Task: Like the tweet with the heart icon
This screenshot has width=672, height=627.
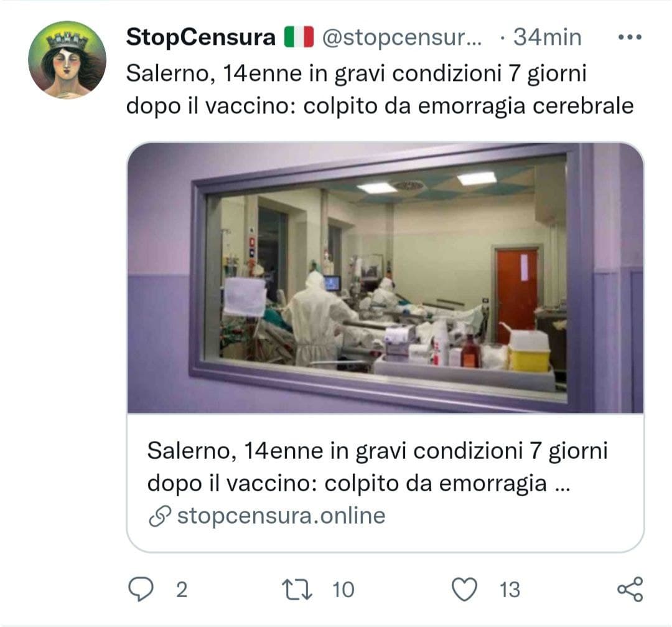Action: pyautogui.click(x=465, y=589)
